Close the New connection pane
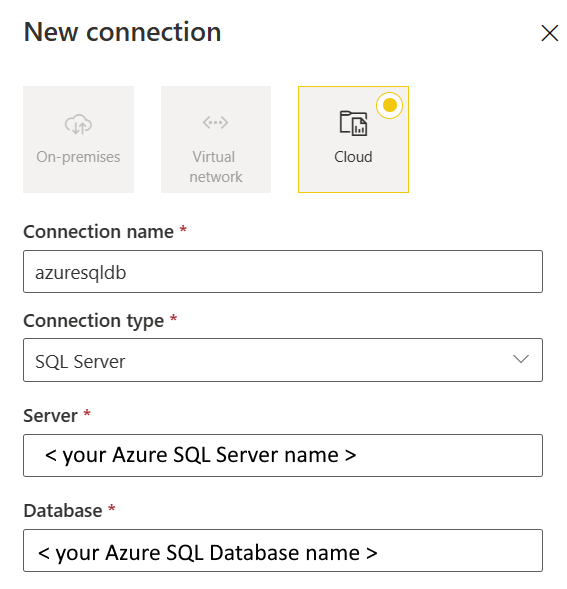 (549, 33)
